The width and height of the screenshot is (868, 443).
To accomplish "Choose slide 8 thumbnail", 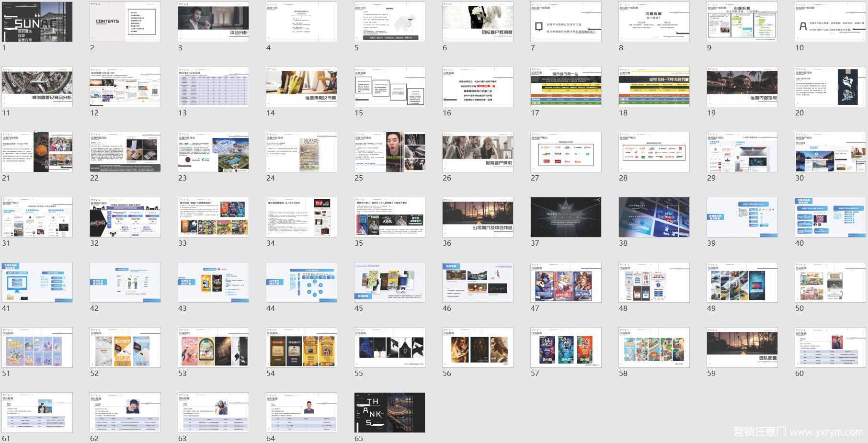I will click(654, 22).
